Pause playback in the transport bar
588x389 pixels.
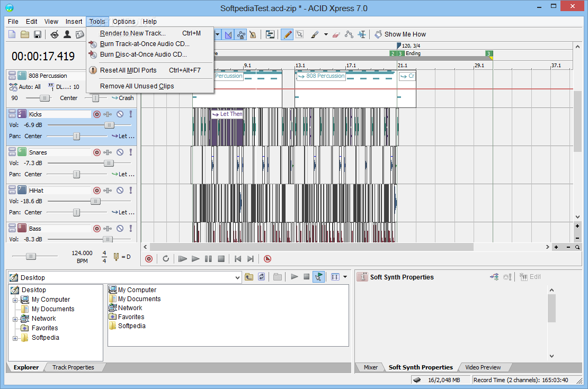point(209,259)
